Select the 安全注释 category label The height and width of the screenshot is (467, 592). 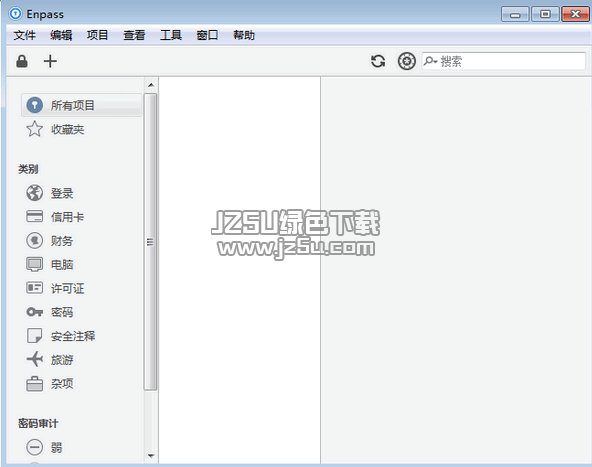coord(73,336)
